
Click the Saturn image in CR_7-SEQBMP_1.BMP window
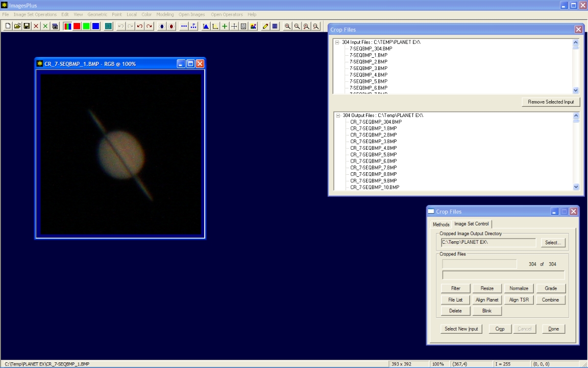[121, 154]
